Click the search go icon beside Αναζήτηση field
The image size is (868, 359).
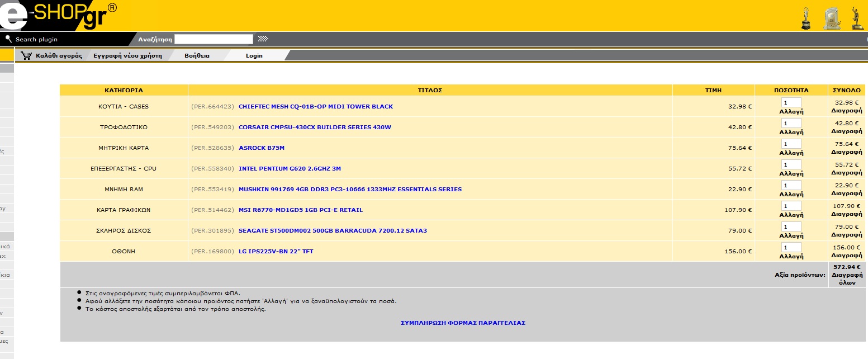tap(263, 39)
